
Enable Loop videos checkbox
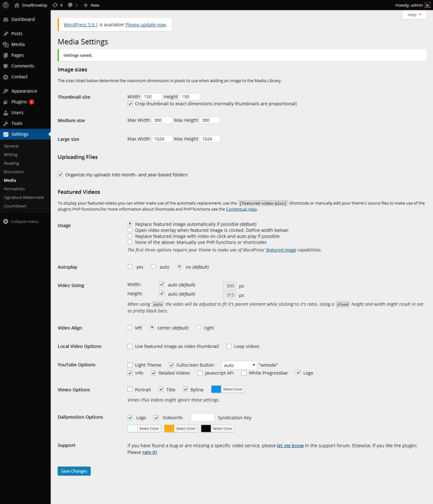[229, 346]
